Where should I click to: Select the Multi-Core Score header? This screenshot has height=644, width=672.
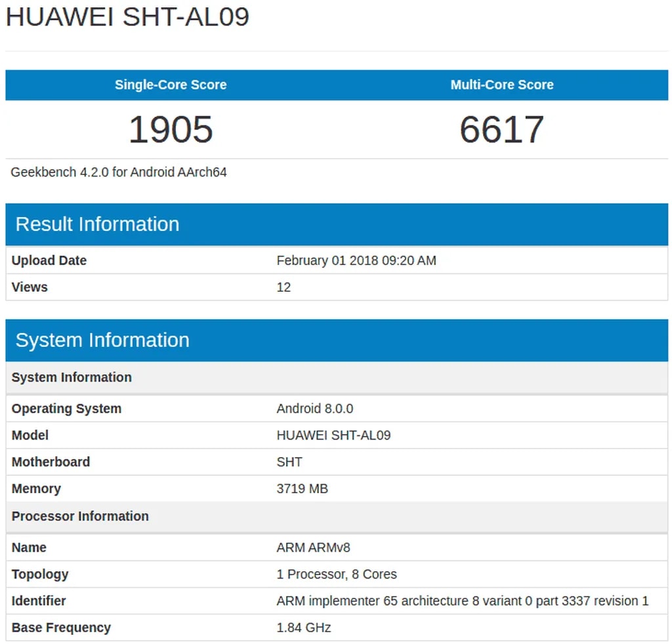point(501,85)
